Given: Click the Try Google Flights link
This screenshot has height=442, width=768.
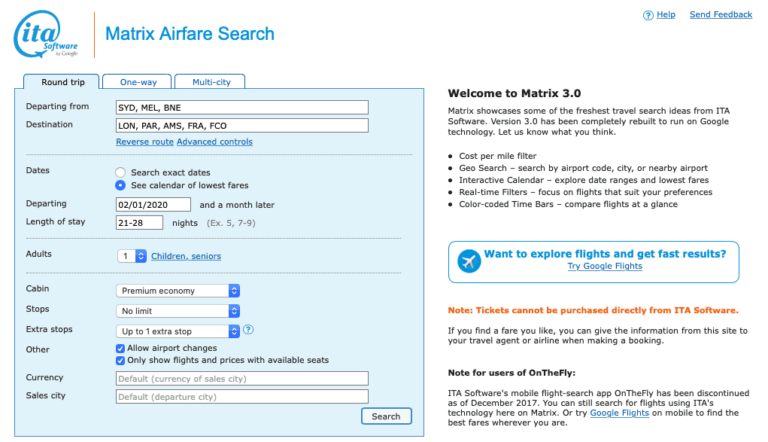Looking at the screenshot, I should click(x=604, y=266).
